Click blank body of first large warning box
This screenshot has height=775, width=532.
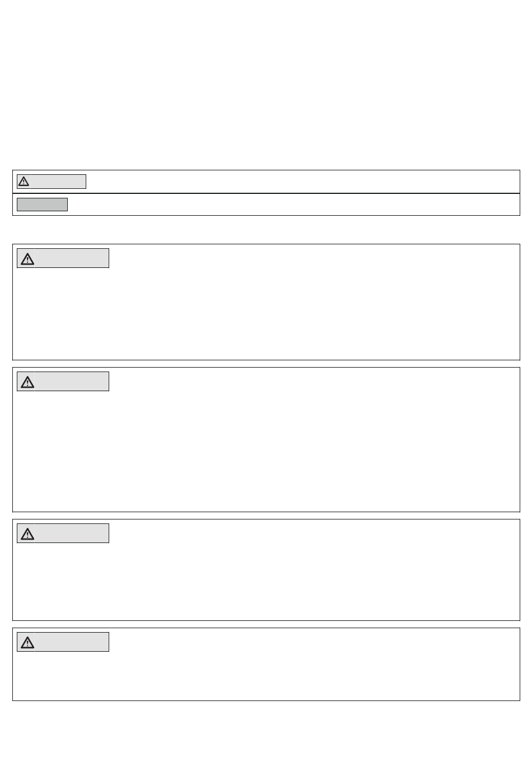(x=266, y=314)
